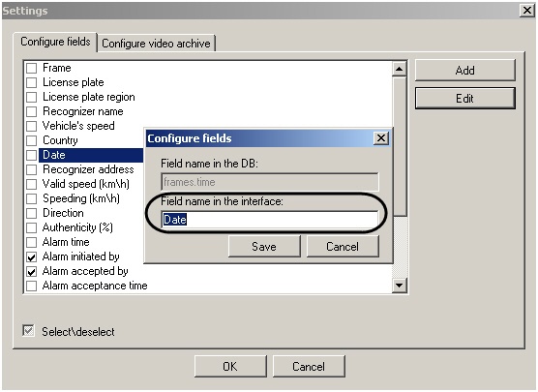Cancel the Configure fields dialog
538x392 pixels.
pos(343,247)
